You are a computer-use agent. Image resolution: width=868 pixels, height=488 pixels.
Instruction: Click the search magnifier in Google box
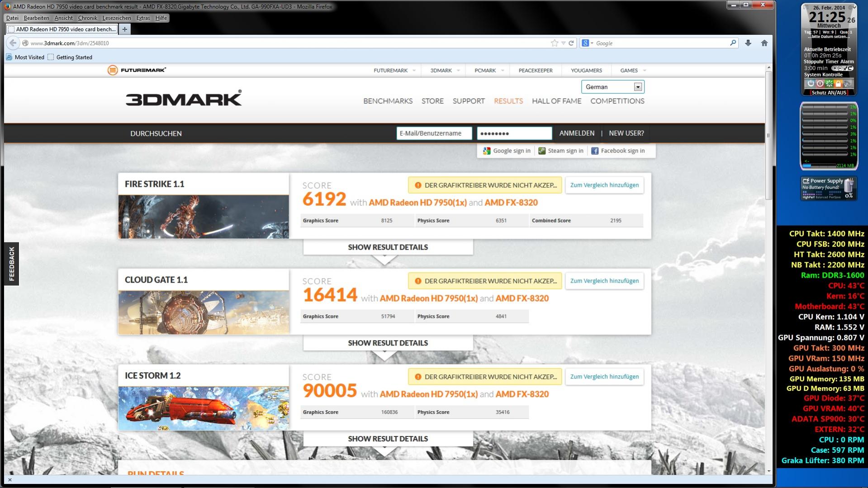point(733,43)
